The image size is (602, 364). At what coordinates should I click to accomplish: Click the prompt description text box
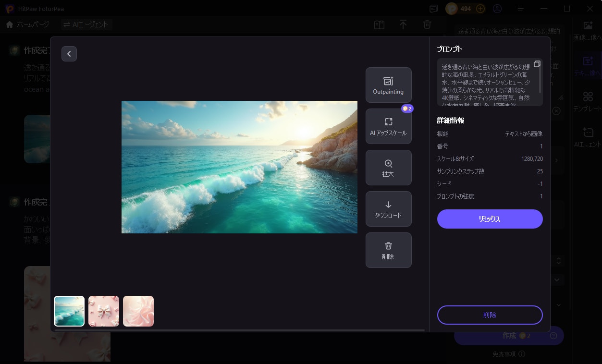pyautogui.click(x=490, y=82)
